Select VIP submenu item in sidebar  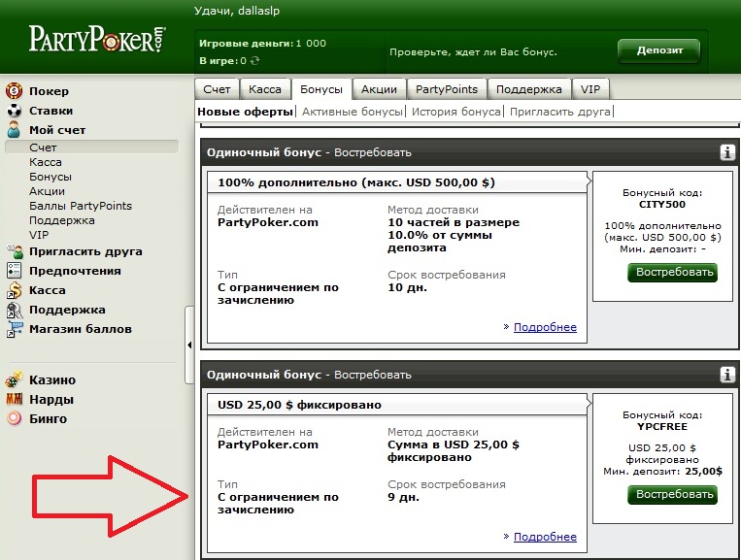[x=39, y=235]
